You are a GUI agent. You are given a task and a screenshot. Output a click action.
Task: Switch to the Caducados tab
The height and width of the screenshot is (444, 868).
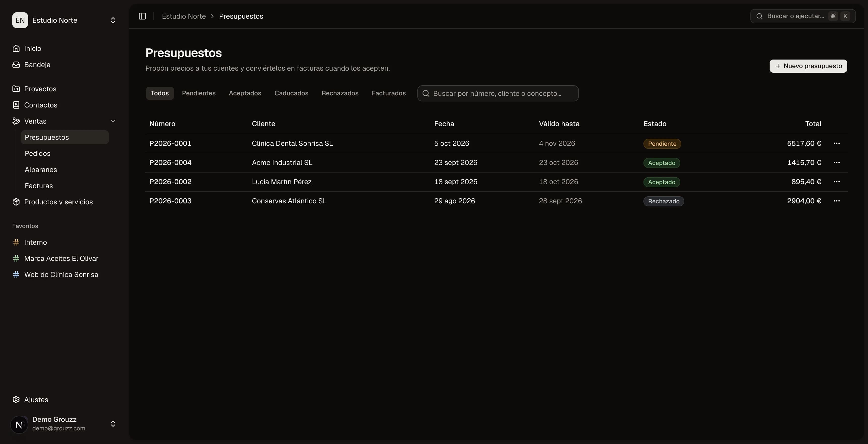point(291,93)
